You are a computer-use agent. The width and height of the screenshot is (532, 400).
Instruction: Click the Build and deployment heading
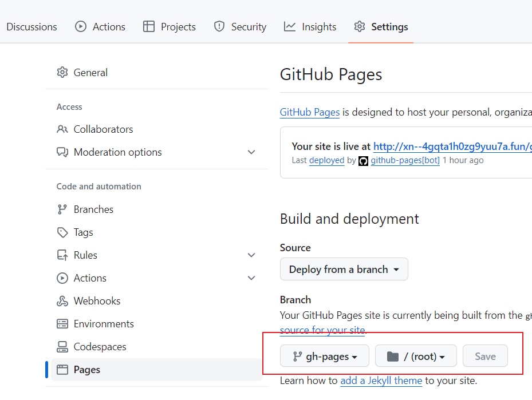(x=349, y=219)
